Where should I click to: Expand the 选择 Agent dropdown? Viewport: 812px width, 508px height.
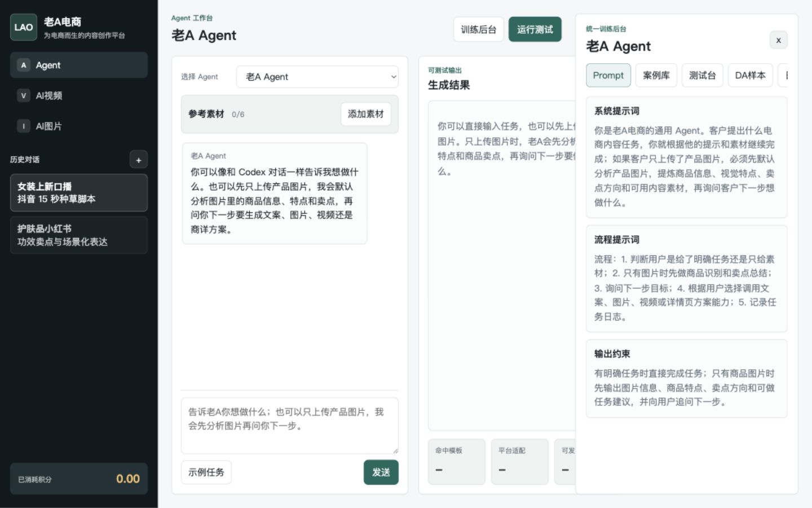tap(317, 77)
